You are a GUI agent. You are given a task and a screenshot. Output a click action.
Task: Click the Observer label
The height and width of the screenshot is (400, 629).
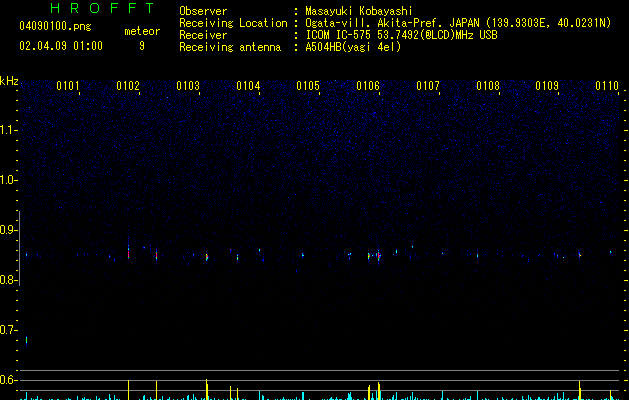[203, 11]
